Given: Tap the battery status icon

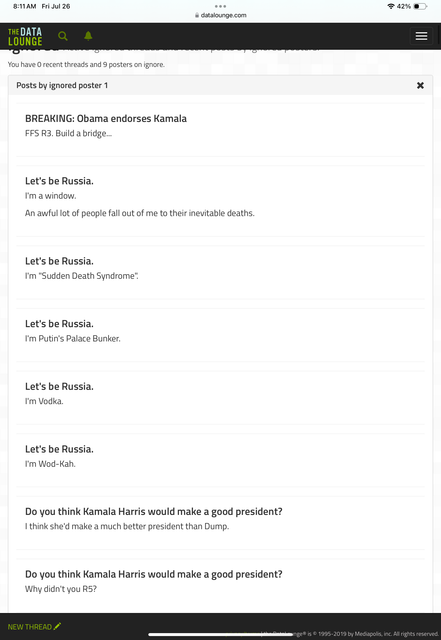Looking at the screenshot, I should [x=420, y=6].
